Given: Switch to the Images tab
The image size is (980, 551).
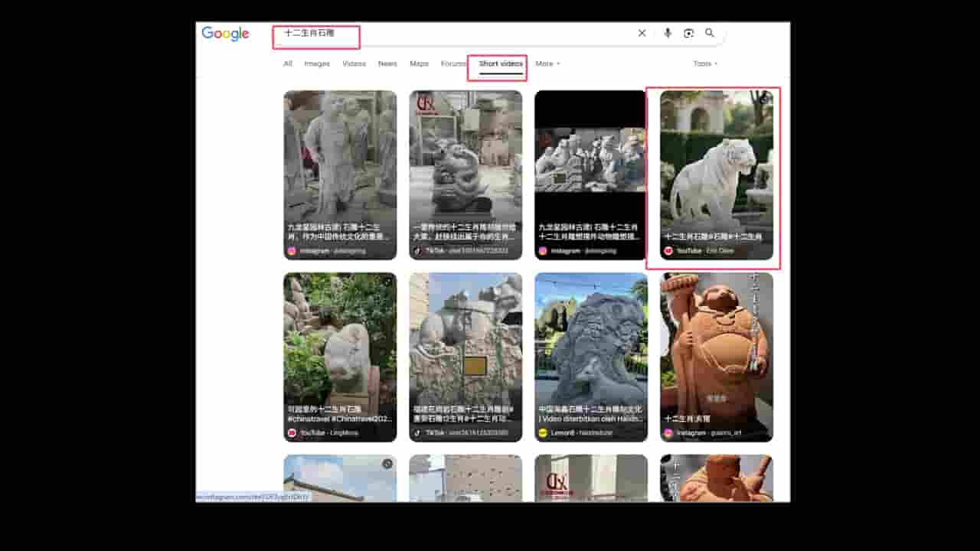Looking at the screenshot, I should [317, 64].
